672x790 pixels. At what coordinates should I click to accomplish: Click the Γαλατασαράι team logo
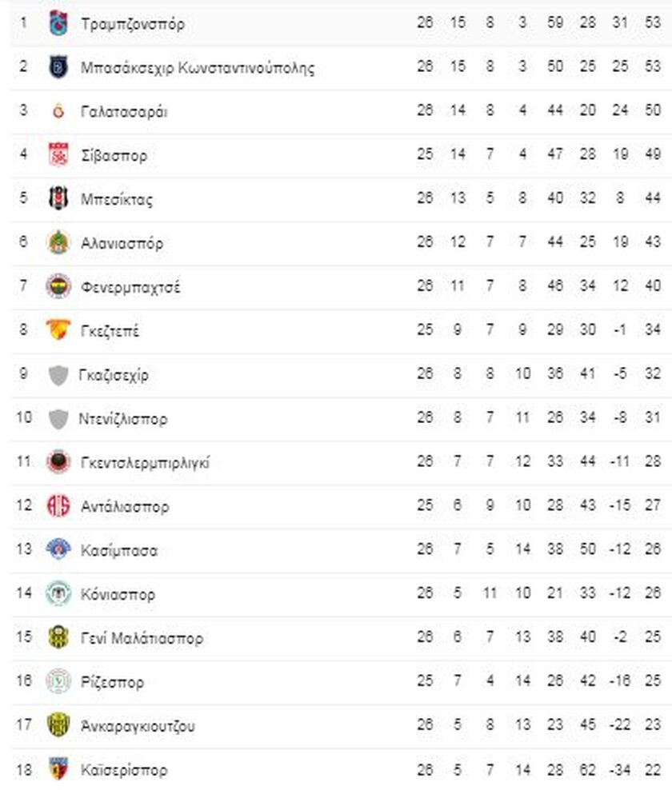(58, 111)
